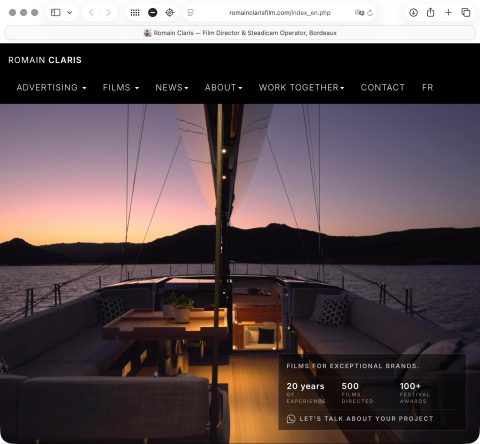Show downloads with the download icon

point(413,13)
